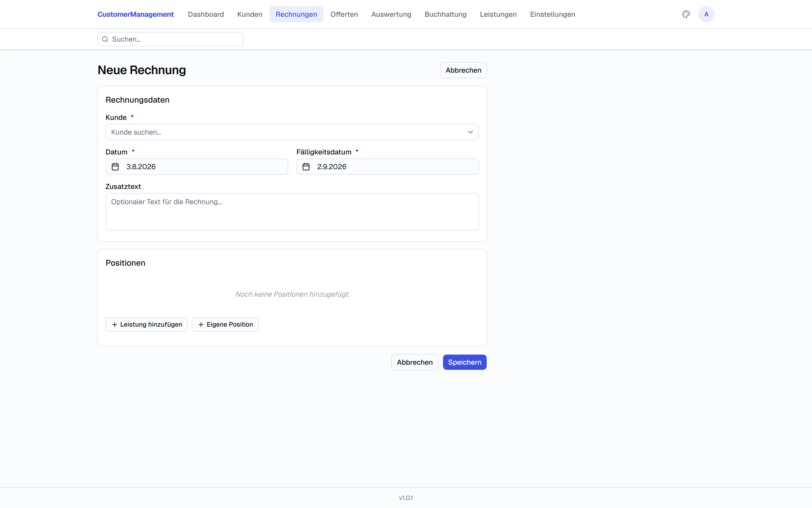Click the Rechnungsdaten section heading
This screenshot has width=812, height=508.
(x=137, y=100)
